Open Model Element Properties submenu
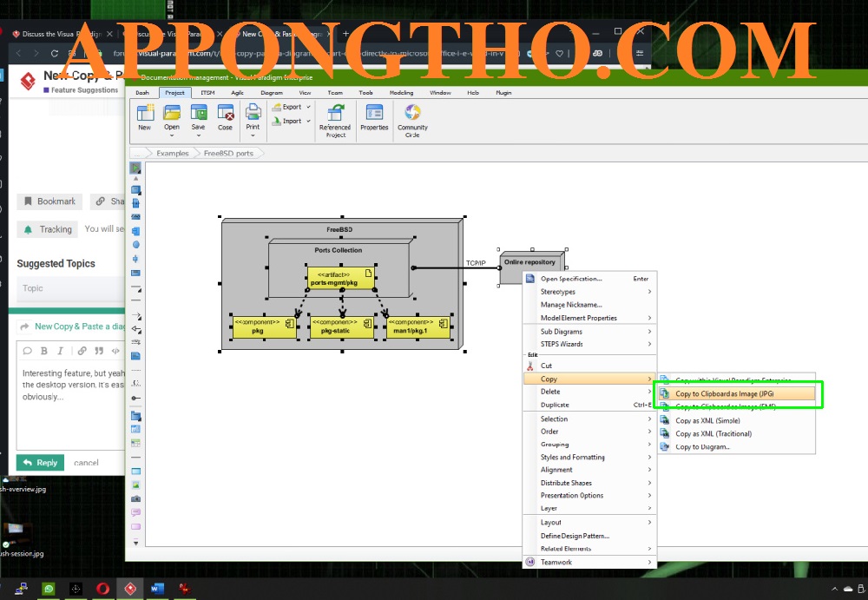This screenshot has width=868, height=600. coord(590,318)
